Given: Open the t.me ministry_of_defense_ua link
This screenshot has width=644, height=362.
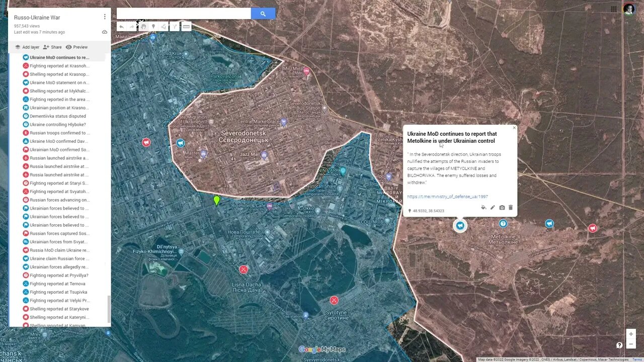Looking at the screenshot, I should pyautogui.click(x=447, y=197).
